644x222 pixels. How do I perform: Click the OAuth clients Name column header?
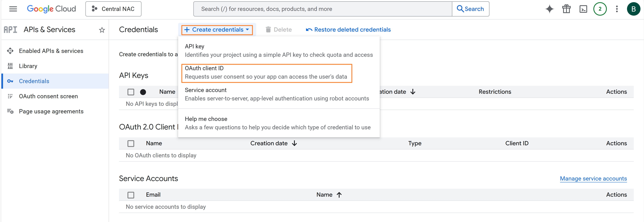coord(154,143)
